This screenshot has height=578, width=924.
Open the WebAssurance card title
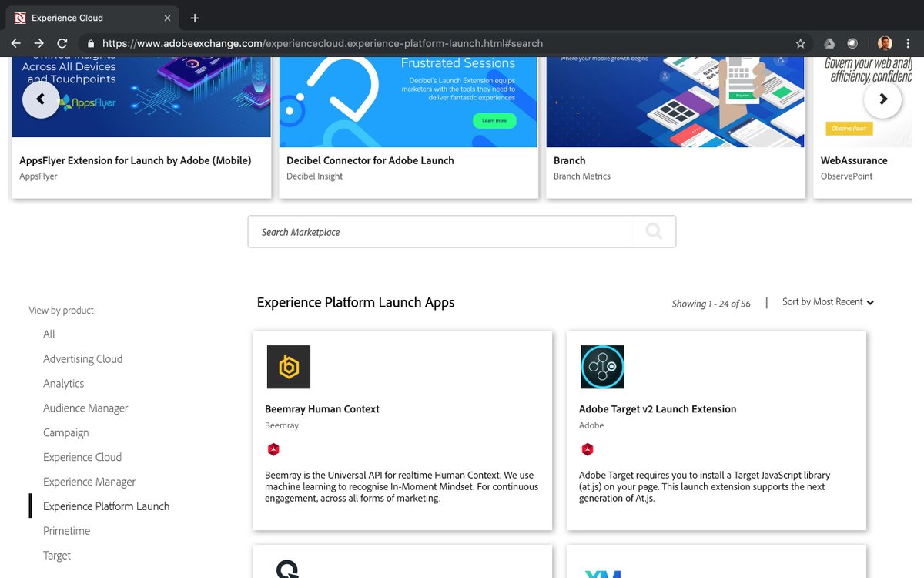point(854,160)
